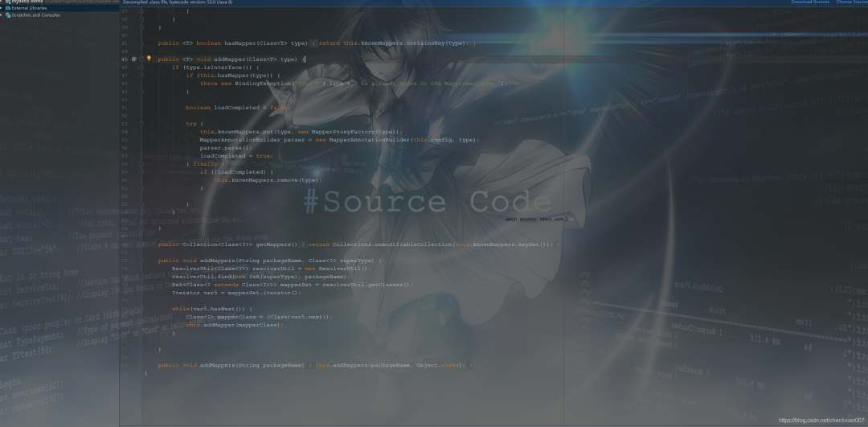The image size is (868, 427).
Task: Select External Libraries in the project tree
Action: 30,8
